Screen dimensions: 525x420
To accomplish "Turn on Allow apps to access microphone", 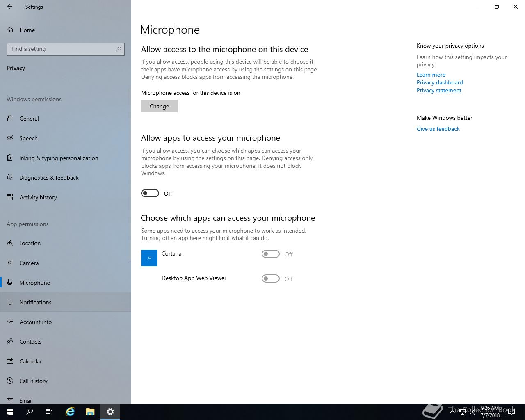I will pos(150,193).
